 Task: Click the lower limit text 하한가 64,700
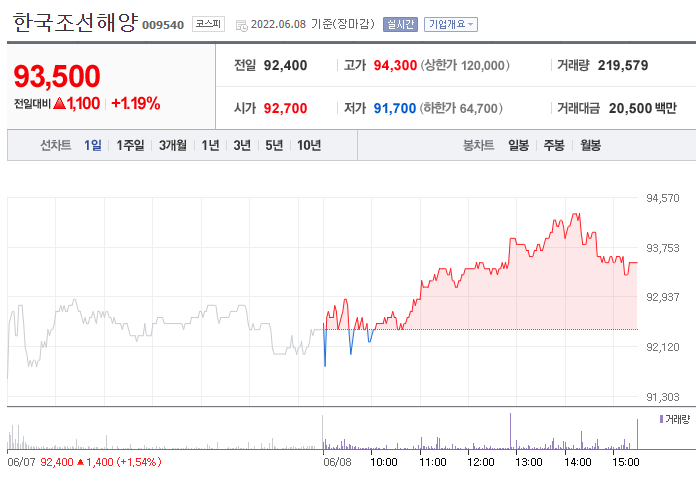click(x=461, y=108)
